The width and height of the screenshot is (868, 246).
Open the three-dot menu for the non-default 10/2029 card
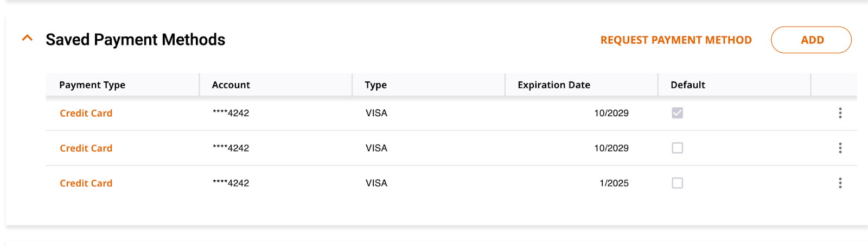pos(840,148)
